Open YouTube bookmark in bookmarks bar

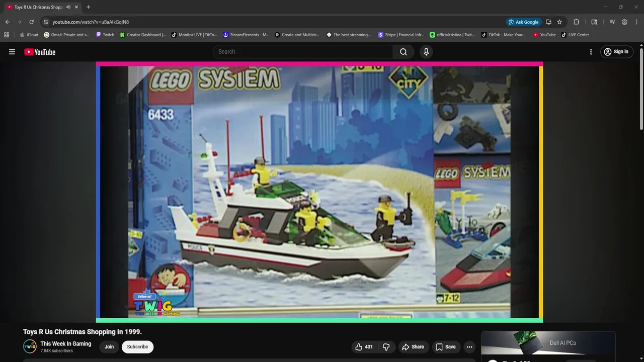[544, 35]
